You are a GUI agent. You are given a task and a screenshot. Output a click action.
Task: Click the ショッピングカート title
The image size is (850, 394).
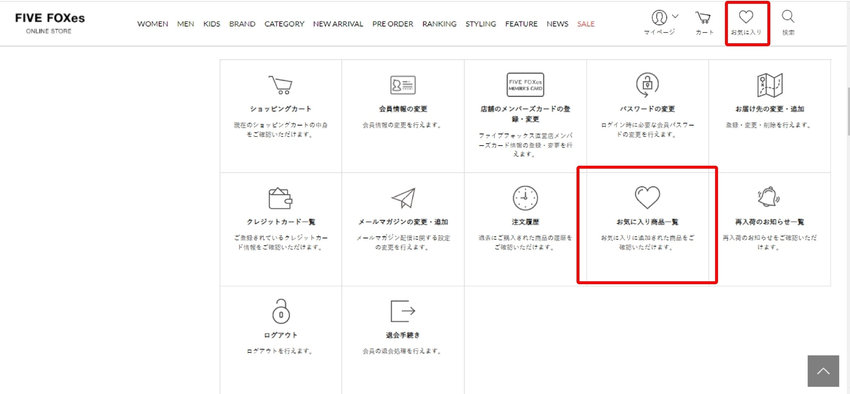click(281, 109)
